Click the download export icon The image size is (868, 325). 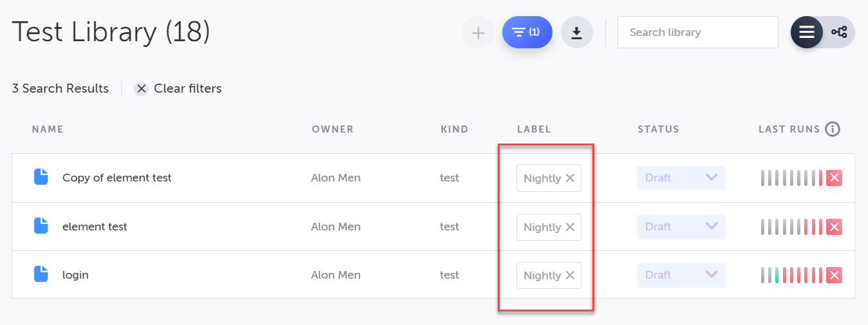(x=576, y=33)
